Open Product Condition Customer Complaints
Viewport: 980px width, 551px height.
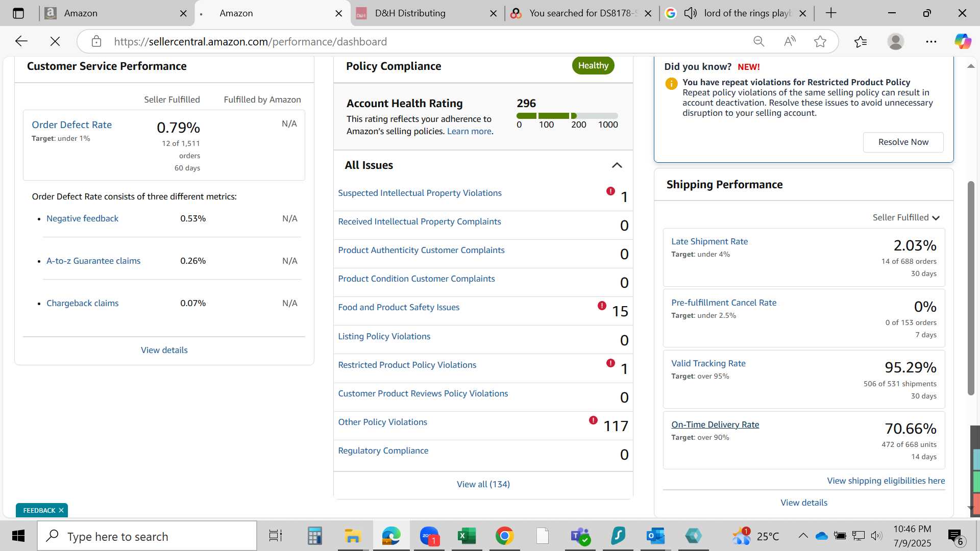pos(416,279)
